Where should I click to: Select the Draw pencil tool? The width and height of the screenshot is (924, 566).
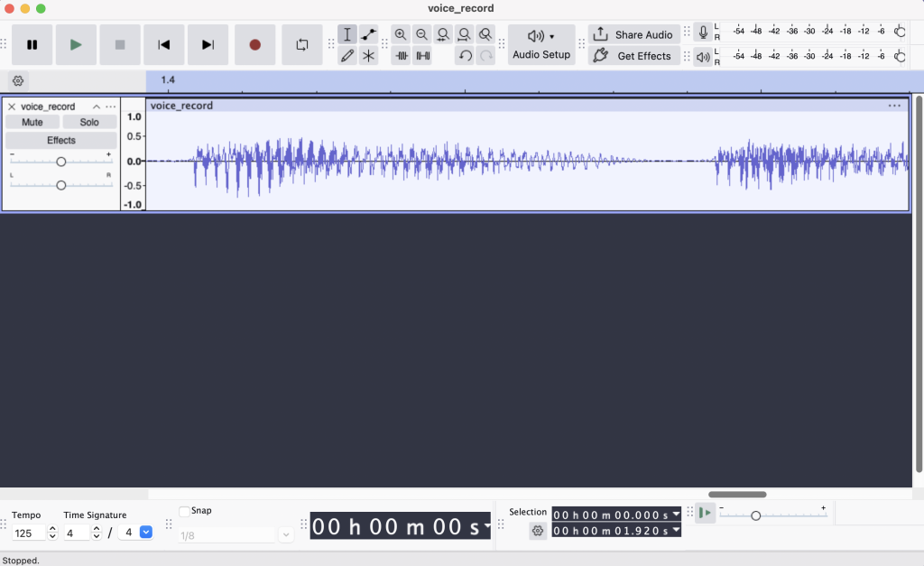click(347, 56)
